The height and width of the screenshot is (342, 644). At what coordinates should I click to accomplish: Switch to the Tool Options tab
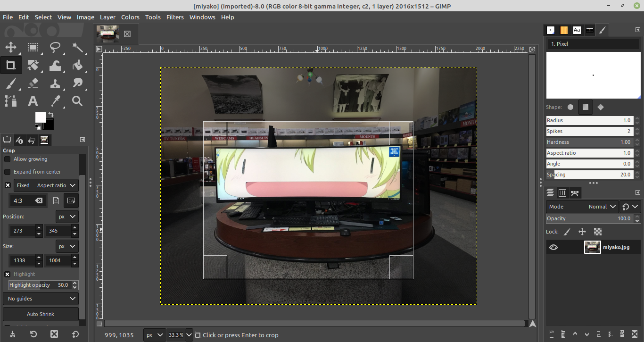(7, 140)
